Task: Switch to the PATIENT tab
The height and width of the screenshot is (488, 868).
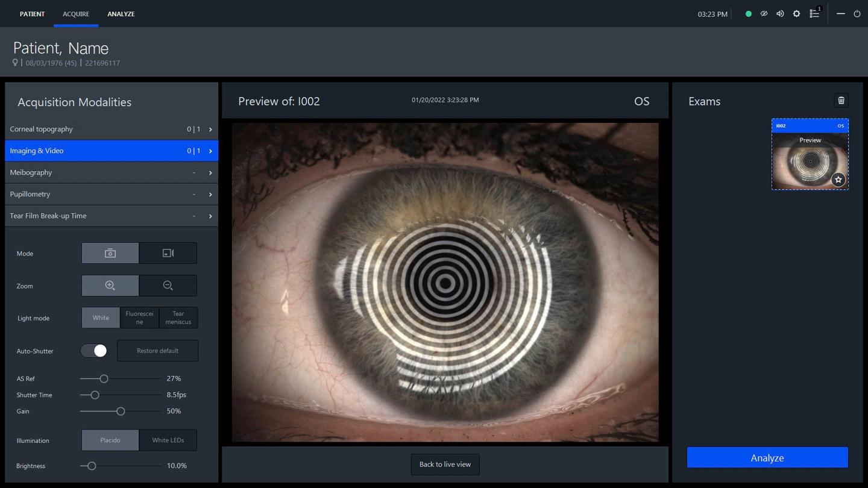Action: click(32, 13)
